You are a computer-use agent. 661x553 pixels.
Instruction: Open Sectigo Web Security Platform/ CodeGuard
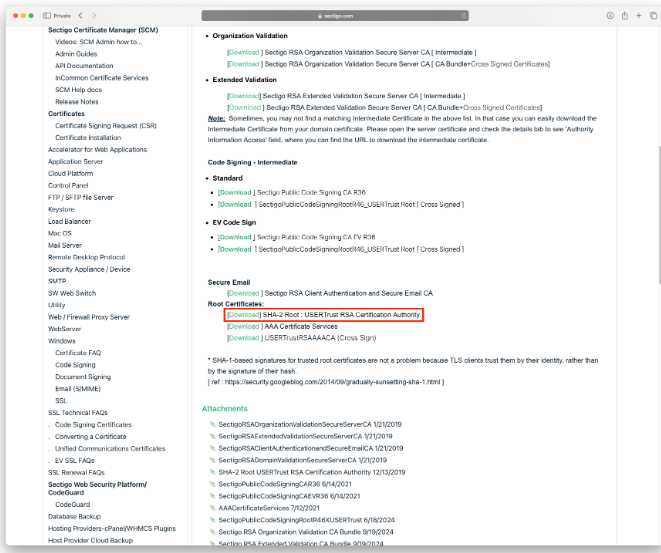pyautogui.click(x=97, y=489)
